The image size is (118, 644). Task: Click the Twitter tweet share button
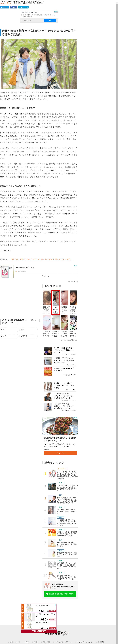[x=4, y=7]
